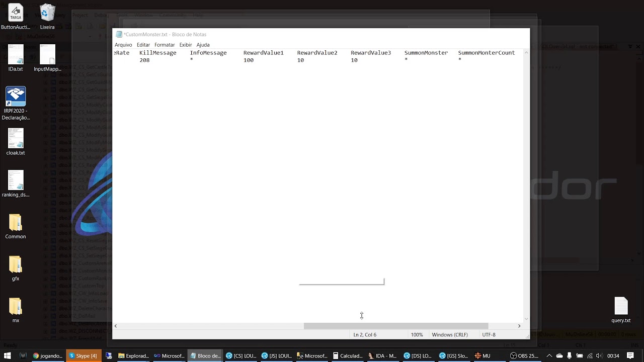644x362 pixels.
Task: Switch to OBS 25... taskbar button
Action: point(524,355)
